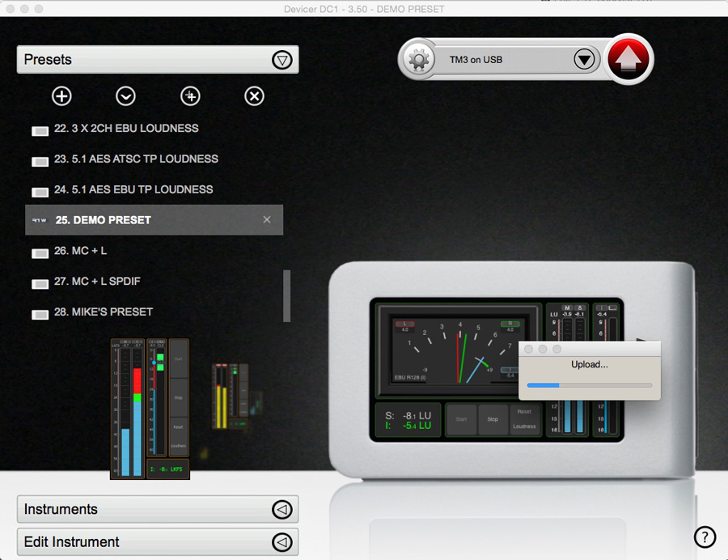This screenshot has width=728, height=560.
Task: Click the duplicate preset plus icon
Action: coord(190,96)
